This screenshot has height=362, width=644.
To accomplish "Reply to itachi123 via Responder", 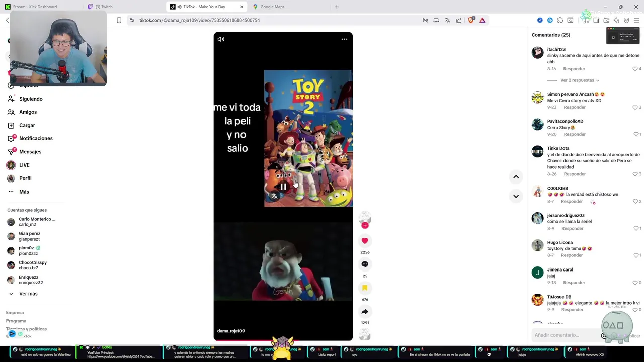I will click(x=574, y=69).
